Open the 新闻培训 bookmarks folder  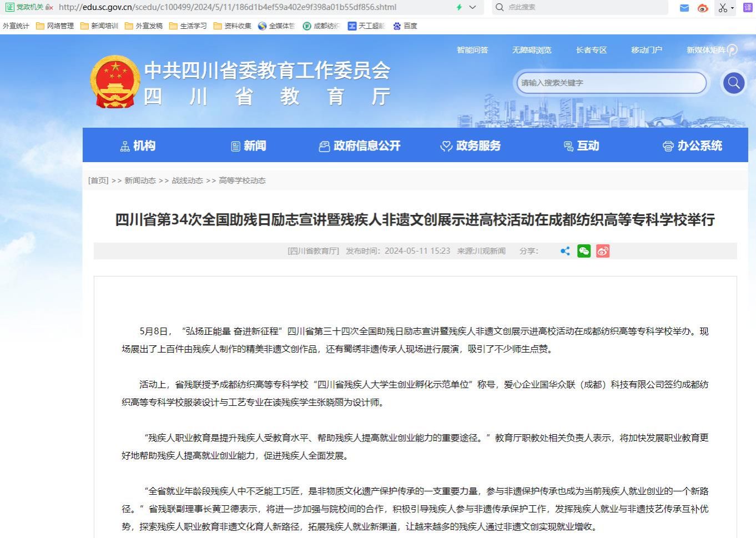click(99, 26)
